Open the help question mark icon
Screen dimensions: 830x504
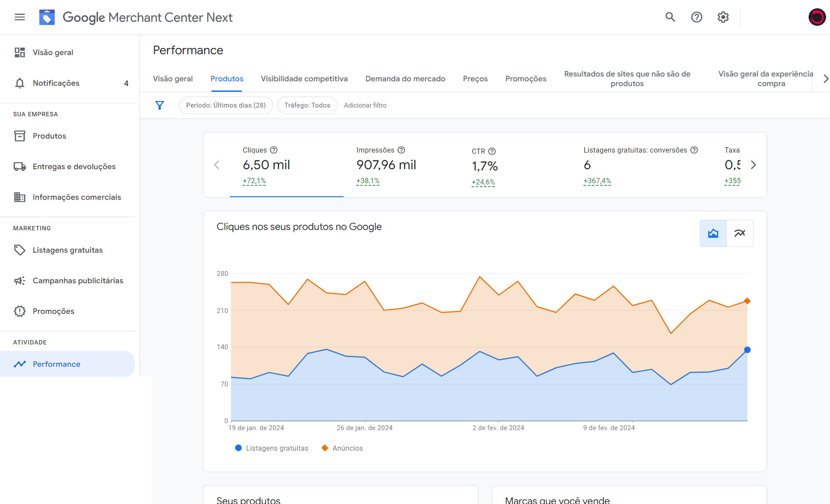(697, 17)
